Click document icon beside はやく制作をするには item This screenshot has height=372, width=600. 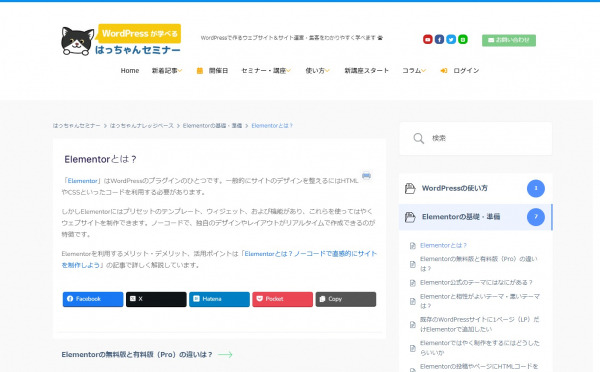click(412, 348)
